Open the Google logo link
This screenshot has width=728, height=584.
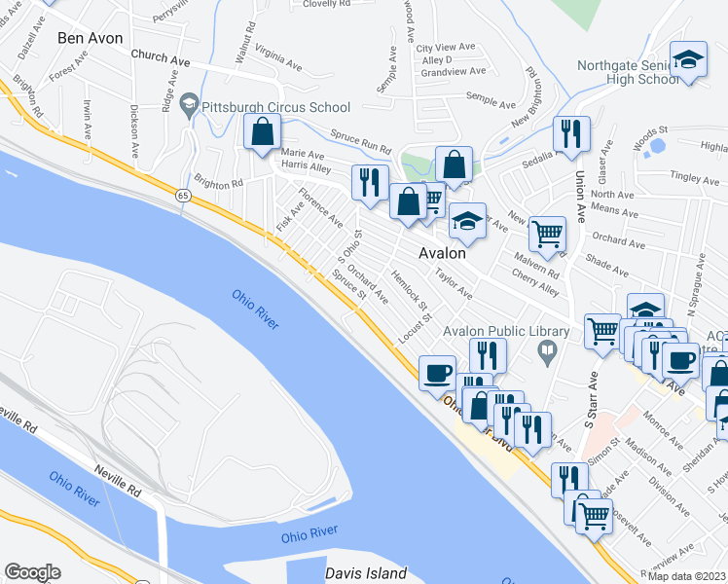[x=32, y=572]
